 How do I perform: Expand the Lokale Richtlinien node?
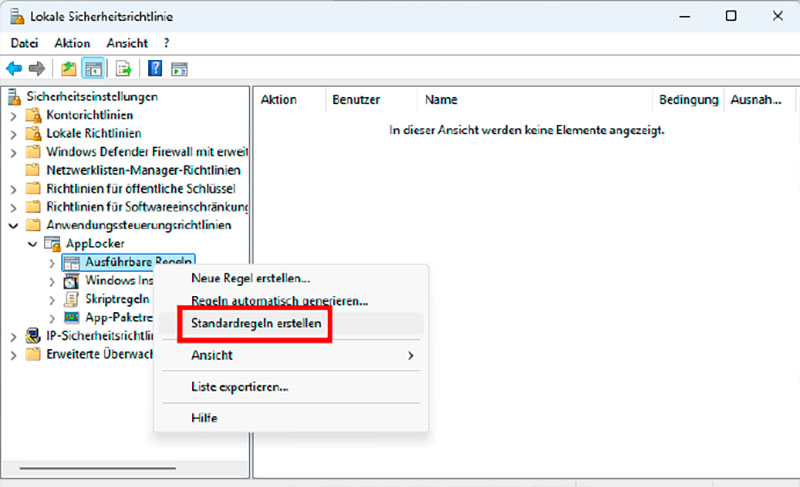click(x=13, y=134)
